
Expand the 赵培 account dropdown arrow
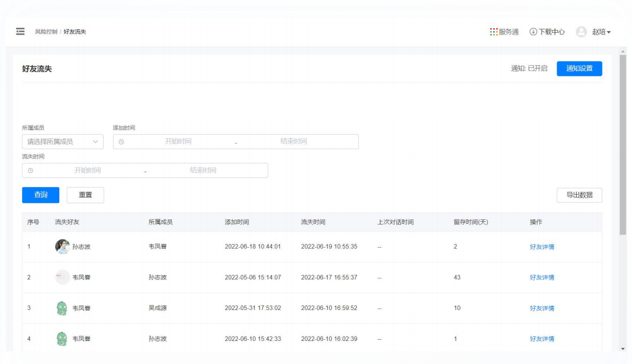(609, 33)
